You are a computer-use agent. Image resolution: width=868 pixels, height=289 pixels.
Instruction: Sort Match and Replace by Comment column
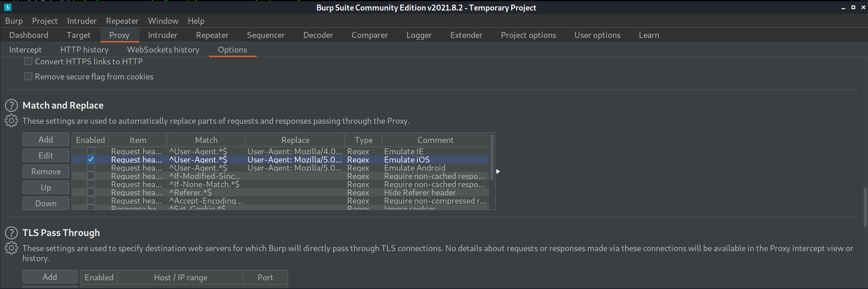[436, 140]
